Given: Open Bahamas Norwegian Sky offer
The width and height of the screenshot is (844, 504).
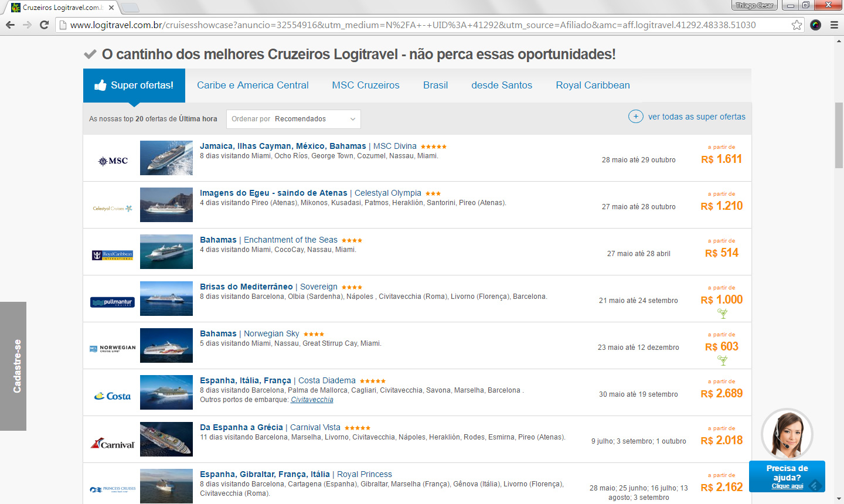Looking at the screenshot, I should [x=250, y=333].
